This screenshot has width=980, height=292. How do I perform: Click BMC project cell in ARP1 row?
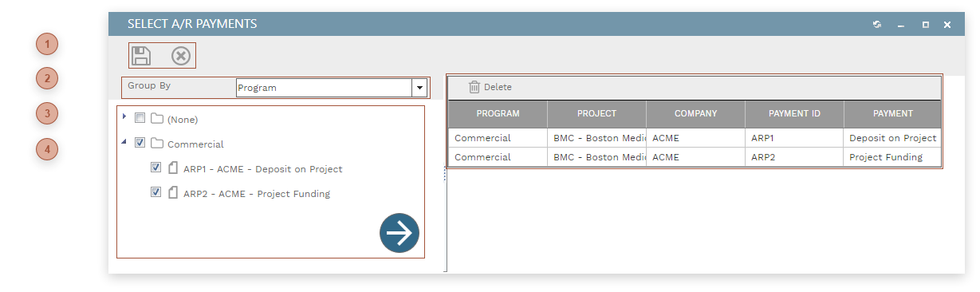pos(596,138)
